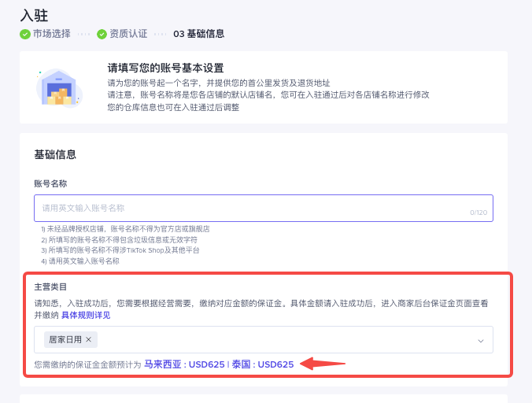Screen dimensions: 532x403
Task: Click the warehouse illustration icon
Action: (x=59, y=87)
